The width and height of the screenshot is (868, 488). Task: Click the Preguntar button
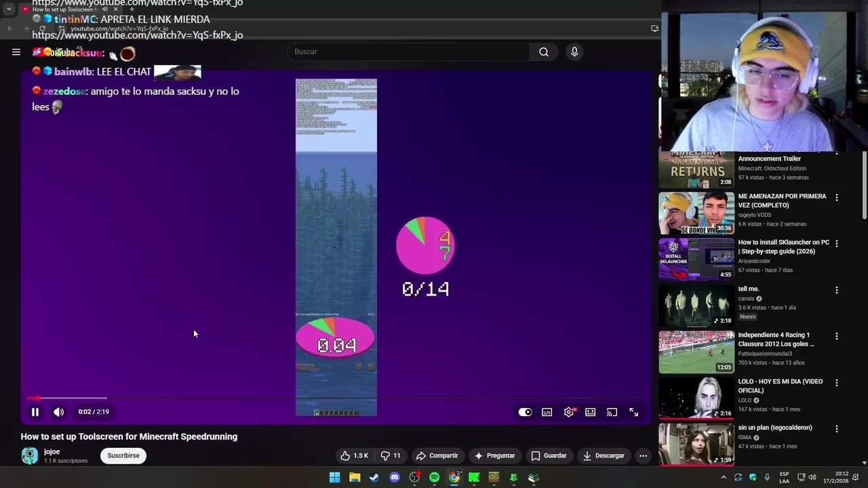point(495,455)
